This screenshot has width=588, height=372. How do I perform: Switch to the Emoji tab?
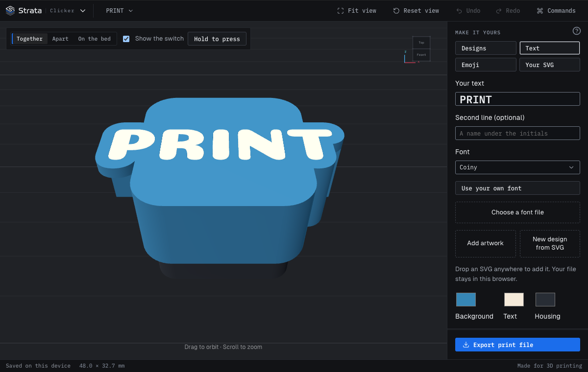pos(486,65)
